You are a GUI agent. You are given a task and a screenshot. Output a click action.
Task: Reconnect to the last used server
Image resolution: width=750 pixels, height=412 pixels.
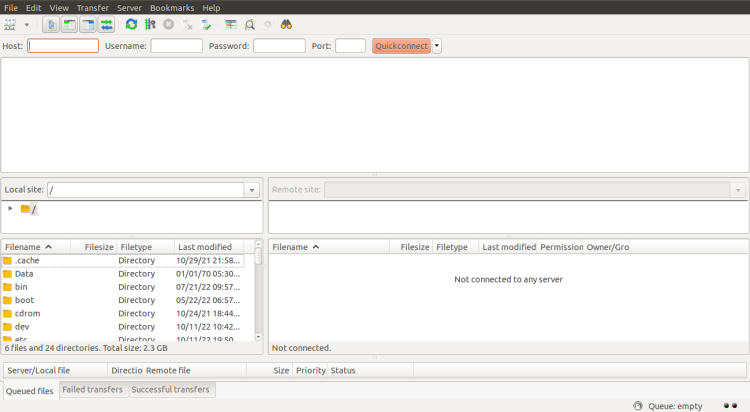pos(206,24)
